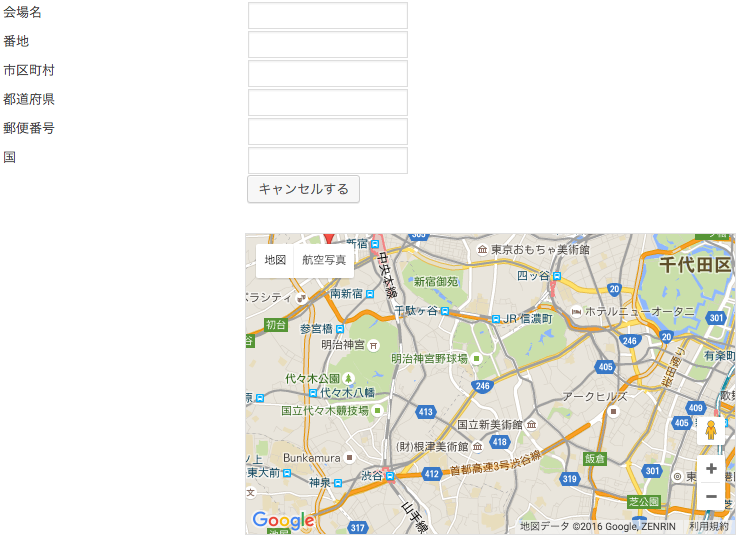Zoom in the map with plus button

click(x=711, y=469)
